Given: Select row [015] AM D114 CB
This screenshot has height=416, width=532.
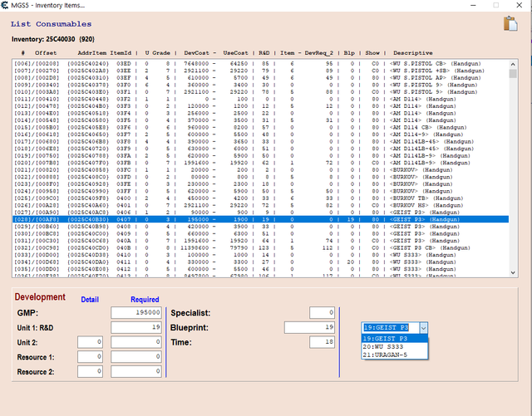Looking at the screenshot, I should (x=260, y=128).
